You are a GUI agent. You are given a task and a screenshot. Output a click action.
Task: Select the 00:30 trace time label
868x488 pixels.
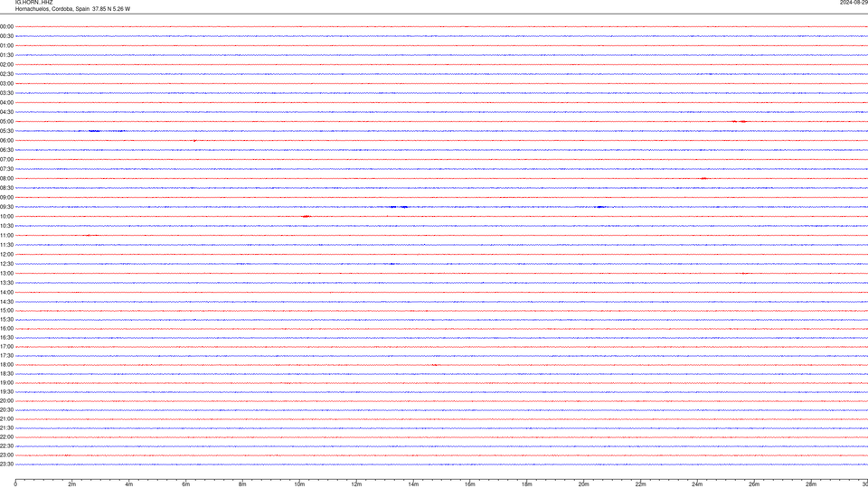6,36
